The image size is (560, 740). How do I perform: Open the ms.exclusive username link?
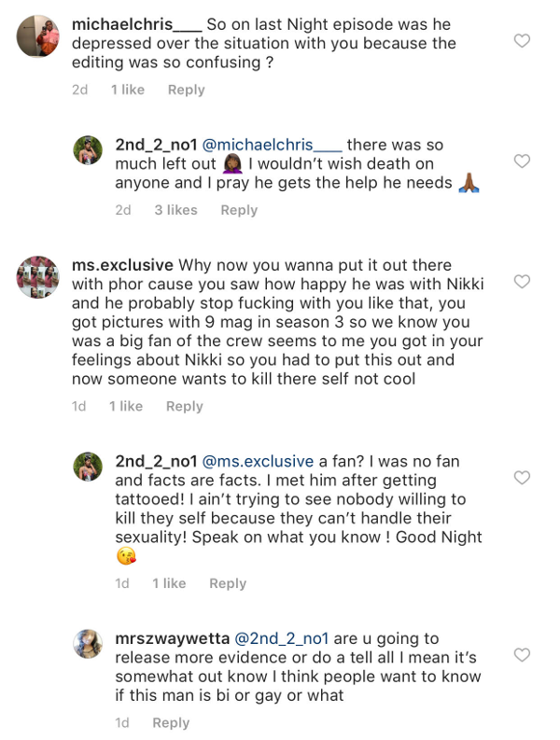coord(121,266)
